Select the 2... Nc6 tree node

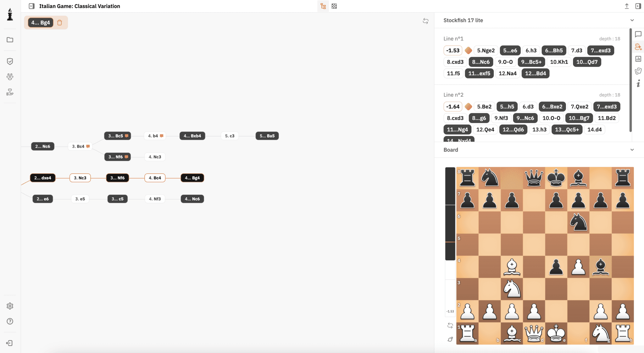pyautogui.click(x=43, y=146)
